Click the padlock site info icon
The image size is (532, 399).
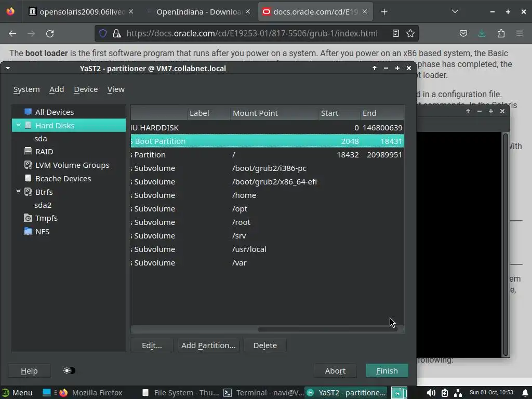click(117, 33)
